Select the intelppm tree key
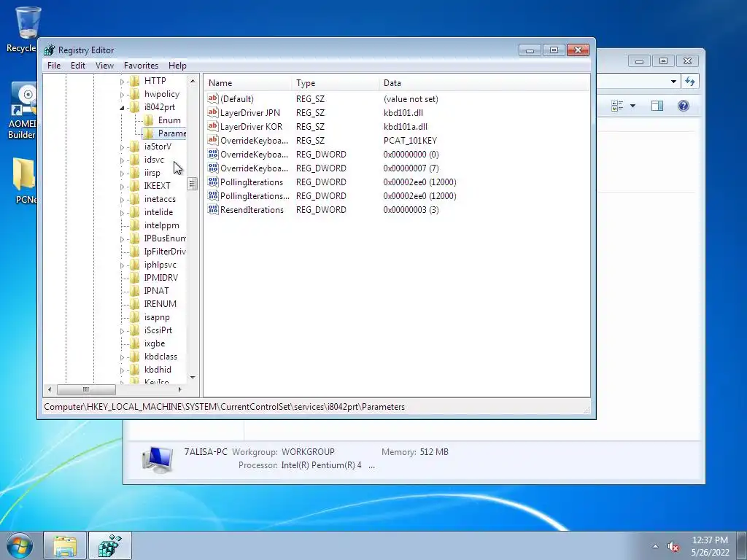 [x=161, y=225]
